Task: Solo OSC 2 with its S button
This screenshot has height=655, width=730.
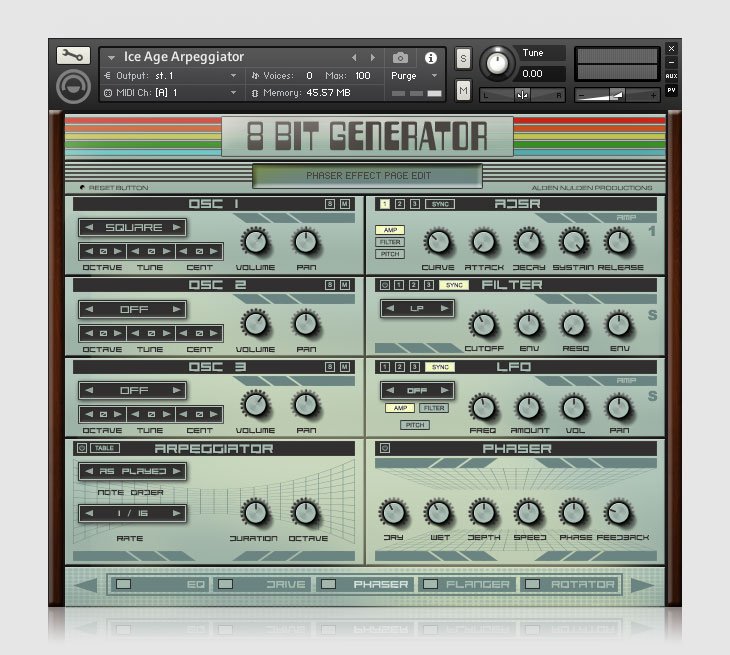Action: click(330, 285)
